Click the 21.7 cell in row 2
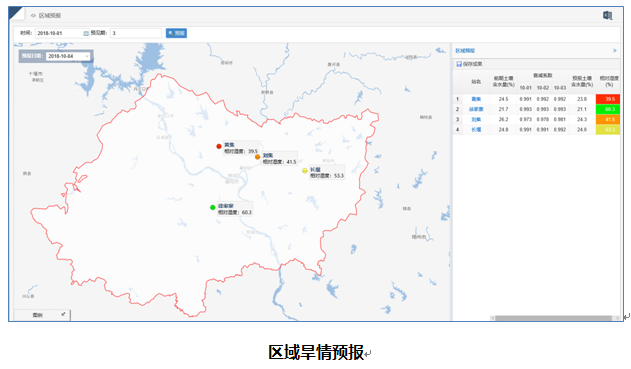This screenshot has width=631, height=369. click(503, 109)
